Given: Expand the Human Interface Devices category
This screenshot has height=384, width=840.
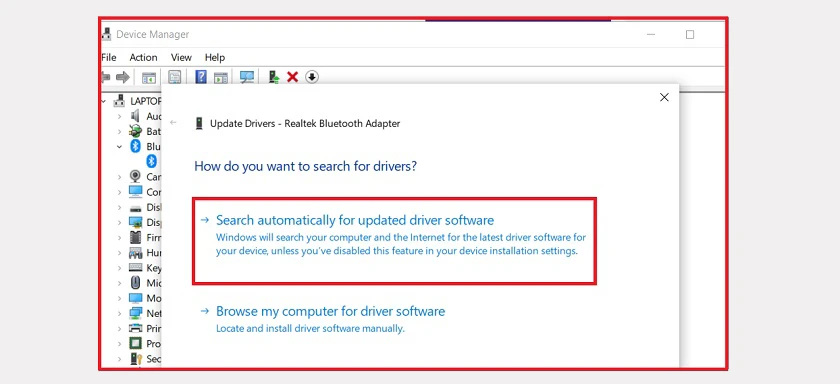Looking at the screenshot, I should pos(119,252).
